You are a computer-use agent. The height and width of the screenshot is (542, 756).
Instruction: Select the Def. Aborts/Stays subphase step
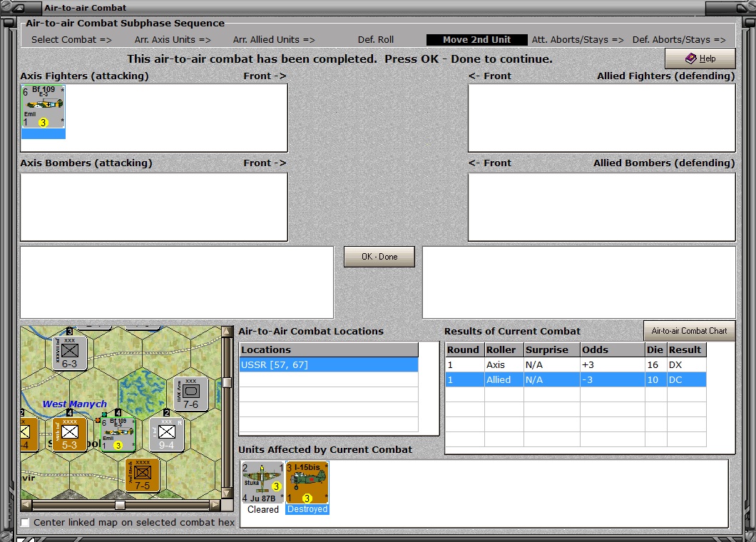pos(679,39)
